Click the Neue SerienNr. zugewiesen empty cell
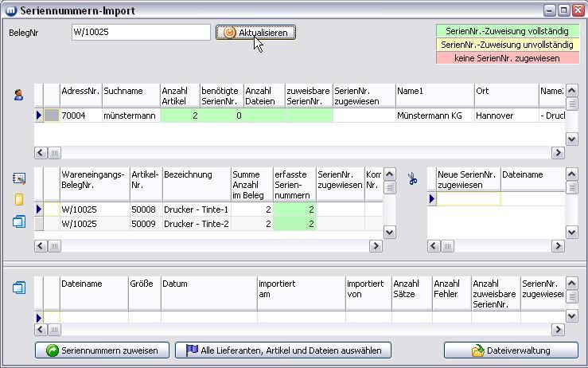The image size is (588, 368). pos(469,199)
